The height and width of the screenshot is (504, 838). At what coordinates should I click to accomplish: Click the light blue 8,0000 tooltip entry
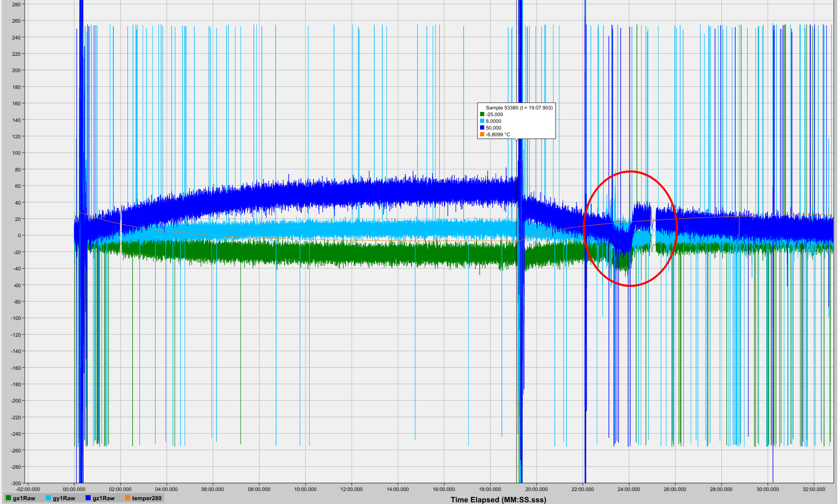coord(493,121)
